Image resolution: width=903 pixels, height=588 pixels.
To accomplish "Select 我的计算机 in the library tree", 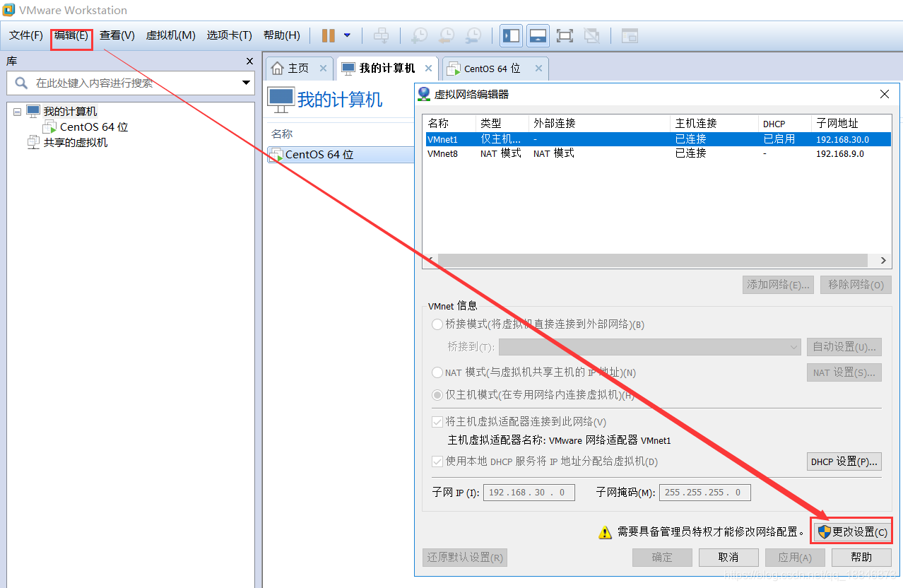I will pyautogui.click(x=70, y=112).
